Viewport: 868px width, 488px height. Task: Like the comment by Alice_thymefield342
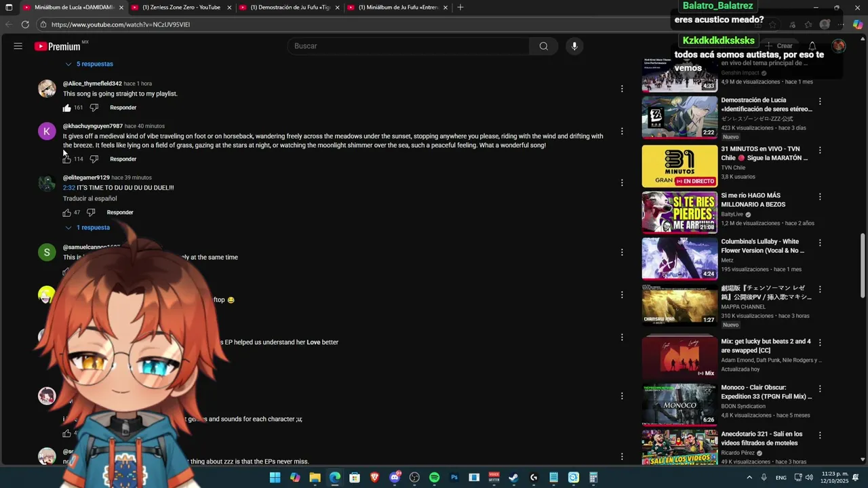point(67,108)
